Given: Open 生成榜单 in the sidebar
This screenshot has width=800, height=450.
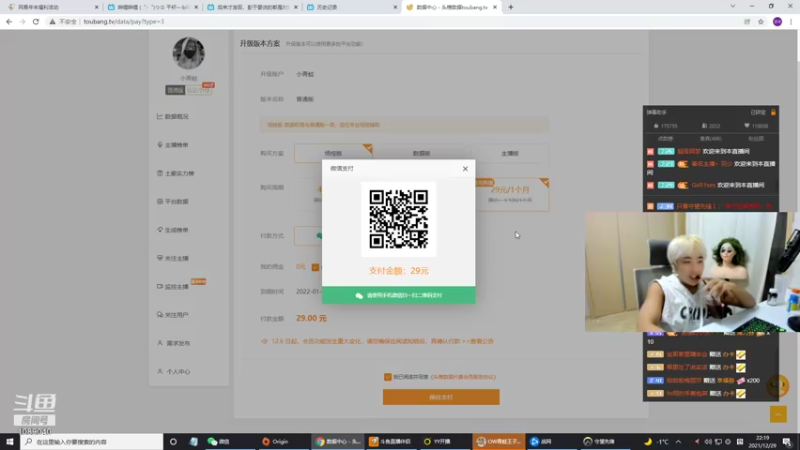Looking at the screenshot, I should tap(172, 230).
